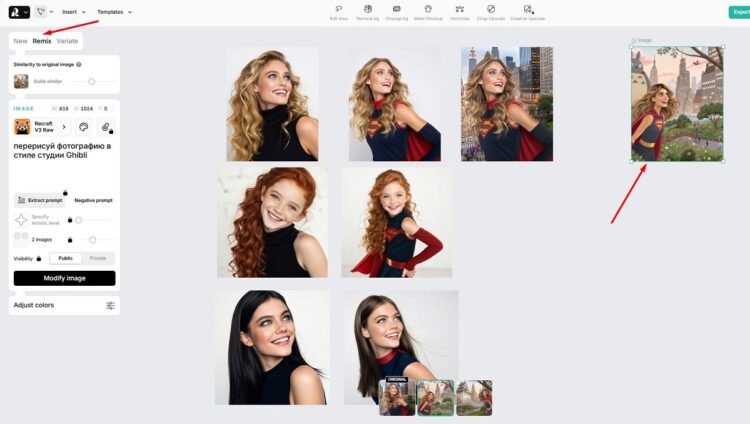Image resolution: width=750 pixels, height=424 pixels.
Task: Select black-haired woman in black top image
Action: click(272, 347)
